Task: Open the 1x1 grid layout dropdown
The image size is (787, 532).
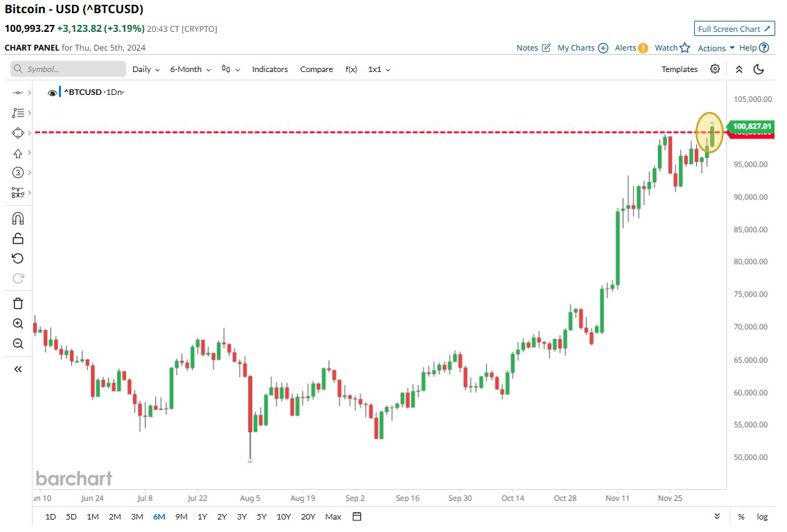Action: click(x=379, y=69)
